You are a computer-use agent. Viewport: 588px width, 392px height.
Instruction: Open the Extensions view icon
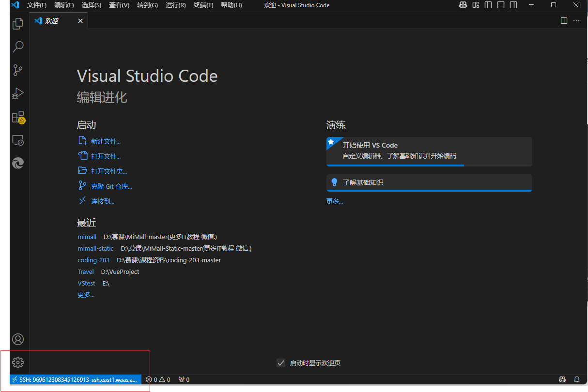pos(18,117)
